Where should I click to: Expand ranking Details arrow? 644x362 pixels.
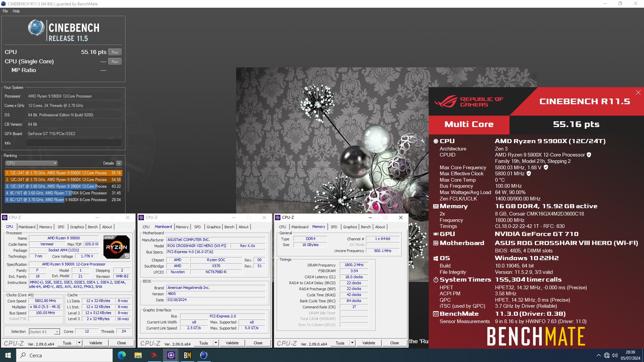[119, 163]
